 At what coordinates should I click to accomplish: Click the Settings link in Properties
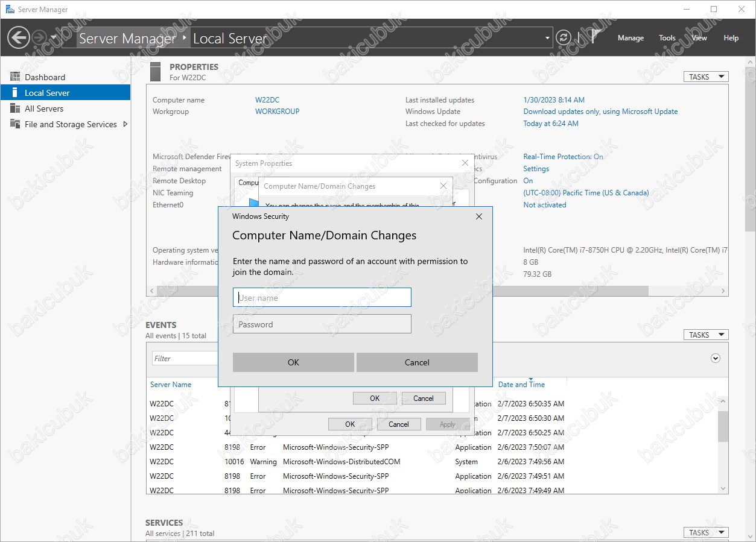[x=536, y=169]
